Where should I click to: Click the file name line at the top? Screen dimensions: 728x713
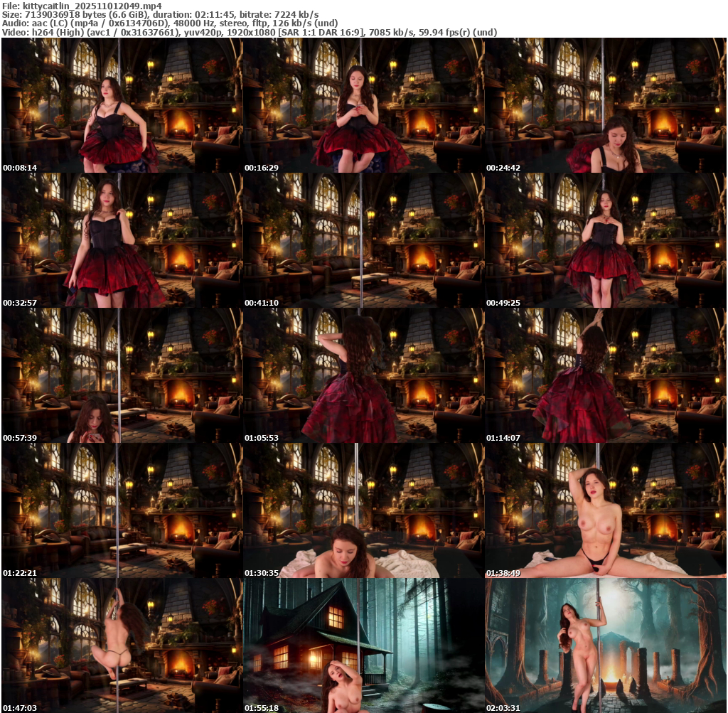click(x=82, y=6)
